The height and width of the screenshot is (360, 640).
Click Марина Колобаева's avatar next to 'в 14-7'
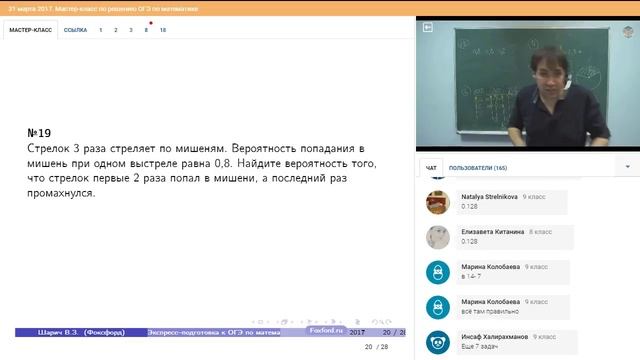pyautogui.click(x=438, y=272)
